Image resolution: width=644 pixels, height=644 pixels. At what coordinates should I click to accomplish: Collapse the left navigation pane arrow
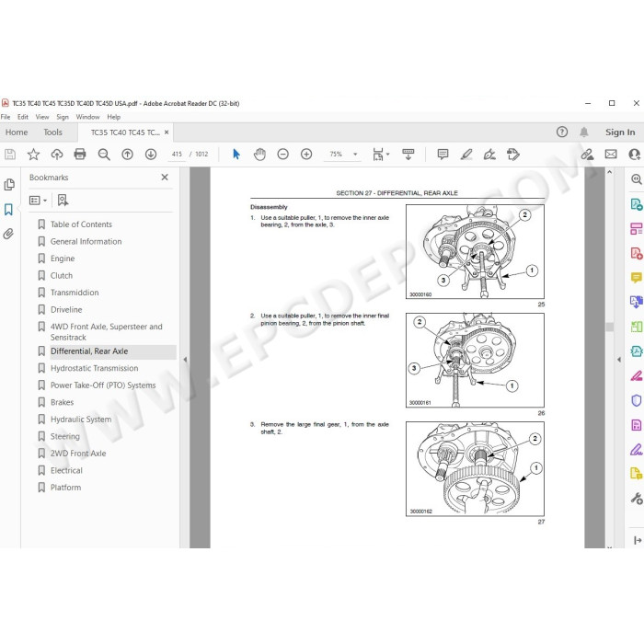coord(185,360)
